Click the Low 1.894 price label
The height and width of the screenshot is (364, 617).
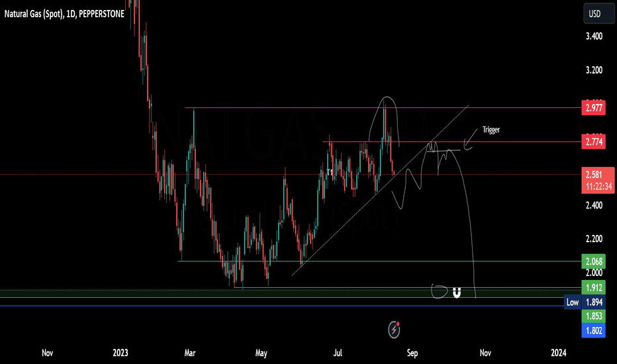coord(585,302)
